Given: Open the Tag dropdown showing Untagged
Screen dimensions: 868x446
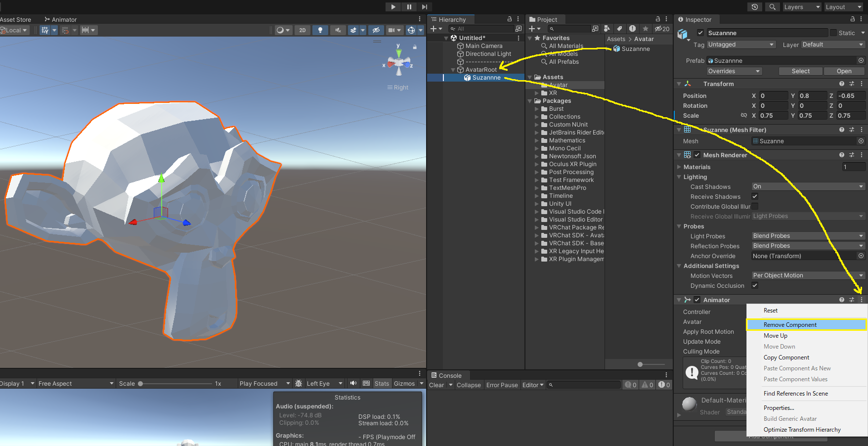Looking at the screenshot, I should click(741, 45).
